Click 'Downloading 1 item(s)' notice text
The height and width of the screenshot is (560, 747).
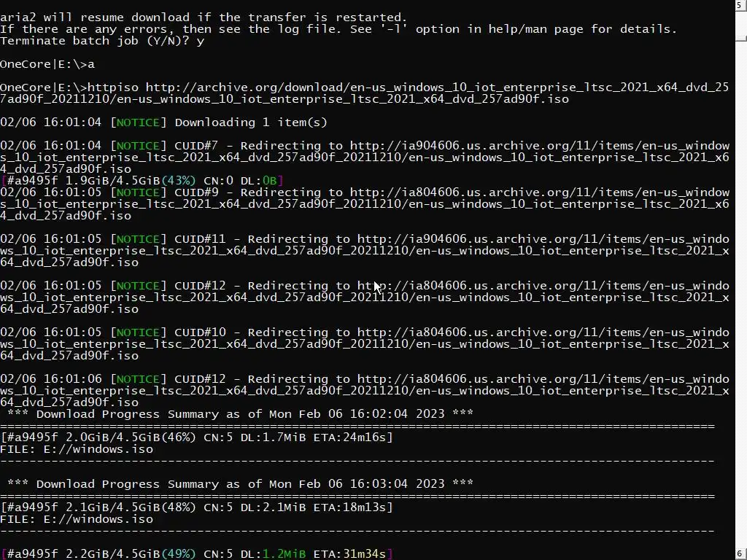tap(251, 122)
